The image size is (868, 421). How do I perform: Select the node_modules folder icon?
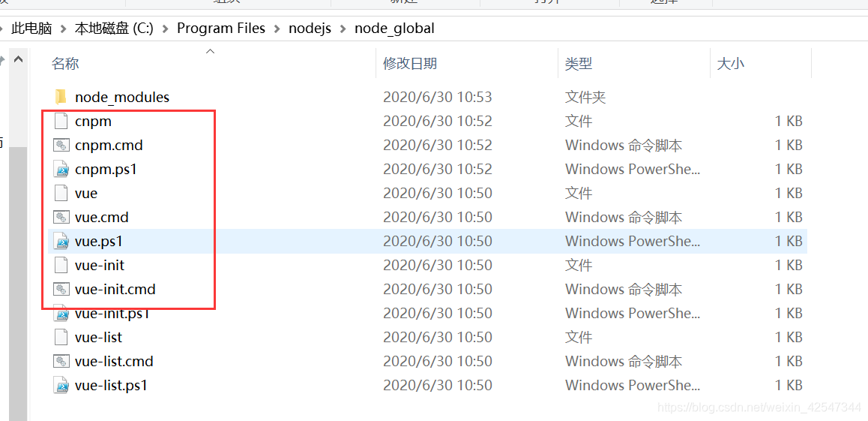[61, 98]
